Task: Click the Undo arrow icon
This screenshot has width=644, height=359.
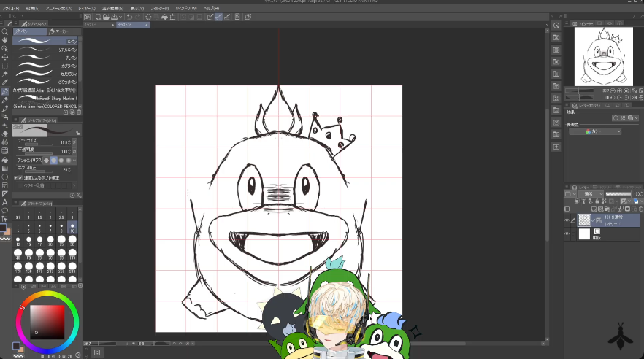Action: [x=129, y=17]
